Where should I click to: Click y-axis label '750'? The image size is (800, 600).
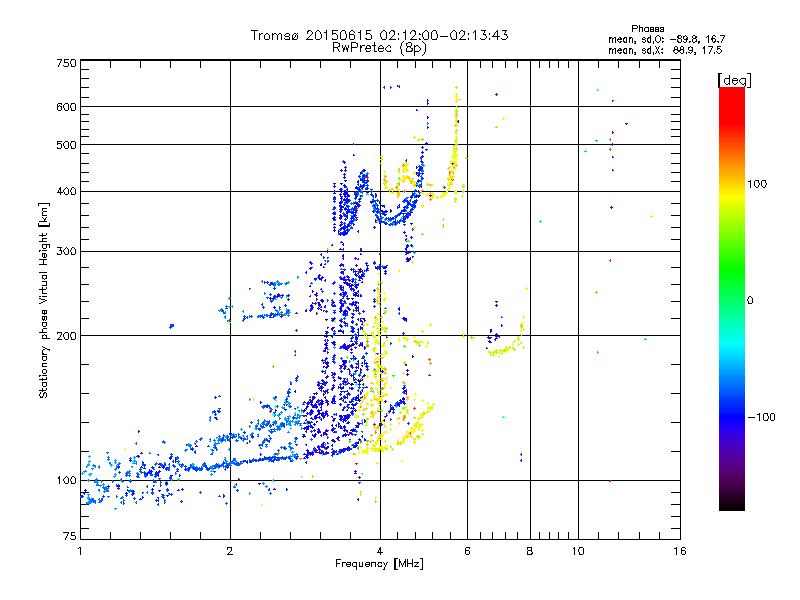66,63
